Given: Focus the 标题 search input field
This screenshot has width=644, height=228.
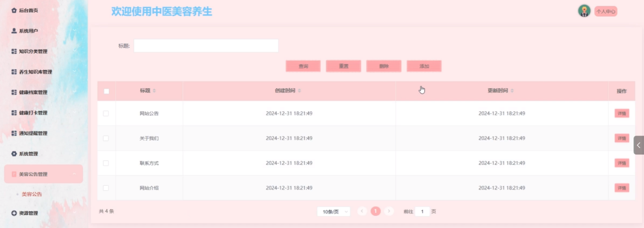Looking at the screenshot, I should point(206,46).
